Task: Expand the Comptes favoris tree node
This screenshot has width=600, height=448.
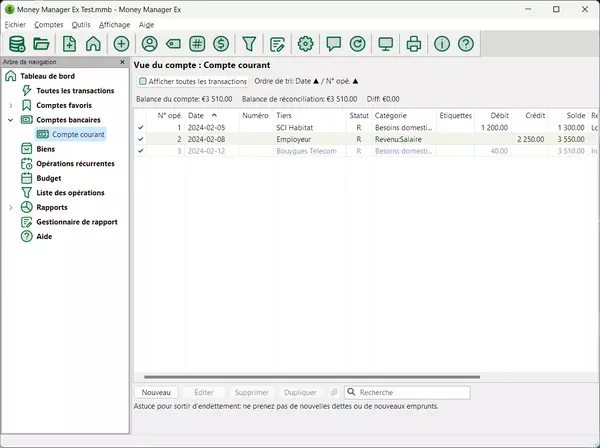Action: 11,105
